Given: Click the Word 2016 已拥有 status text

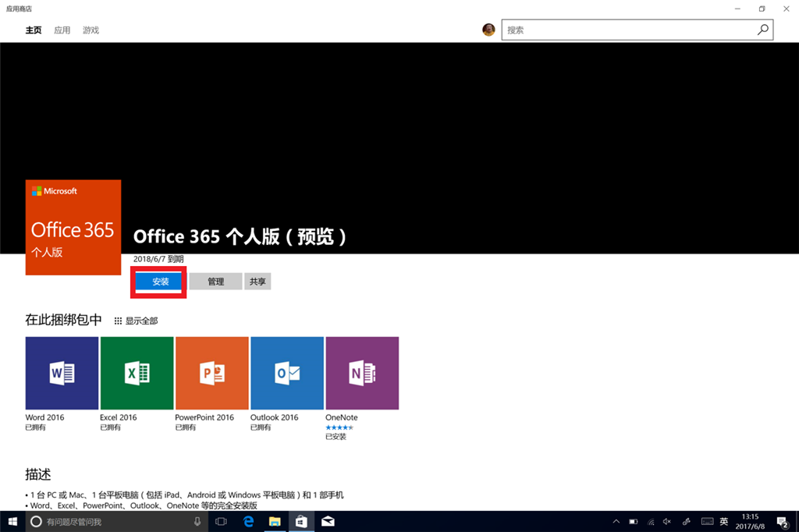Looking at the screenshot, I should [36, 427].
